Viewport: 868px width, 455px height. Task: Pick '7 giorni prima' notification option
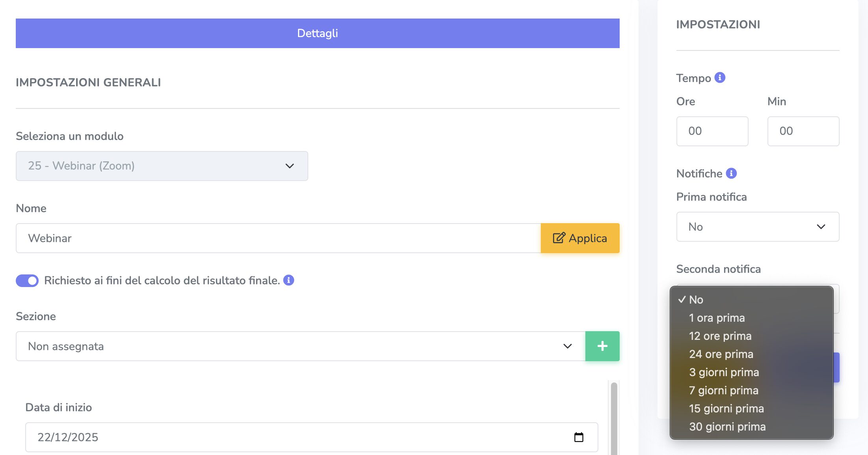(723, 390)
